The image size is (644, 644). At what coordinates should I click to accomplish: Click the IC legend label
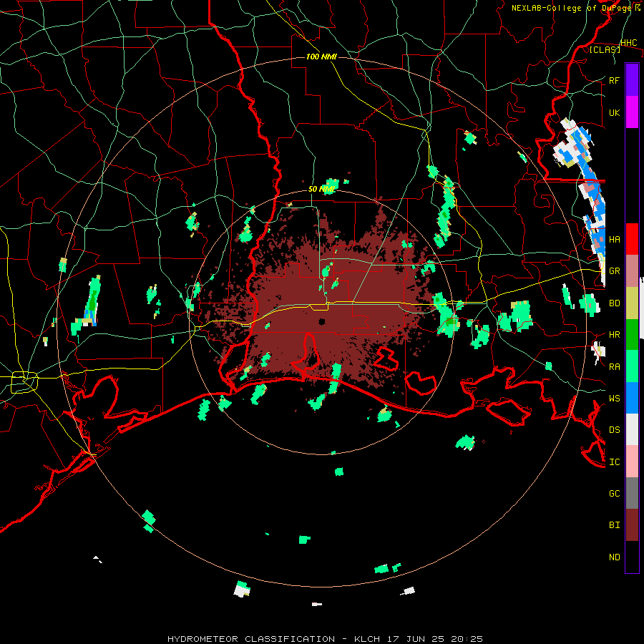click(615, 462)
